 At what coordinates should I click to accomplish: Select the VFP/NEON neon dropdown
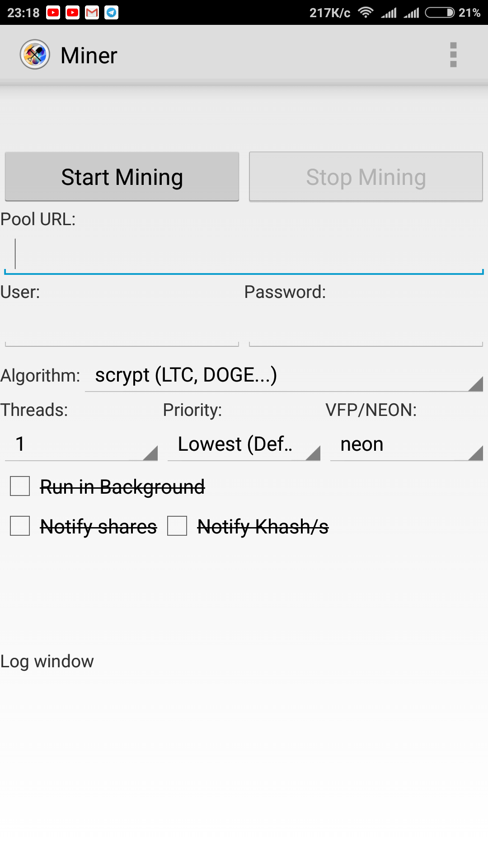(x=407, y=444)
